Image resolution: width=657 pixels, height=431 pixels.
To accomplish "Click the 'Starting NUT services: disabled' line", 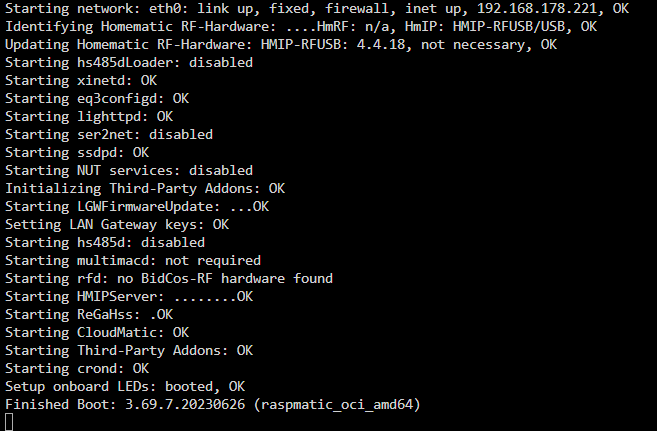I will 129,170.
